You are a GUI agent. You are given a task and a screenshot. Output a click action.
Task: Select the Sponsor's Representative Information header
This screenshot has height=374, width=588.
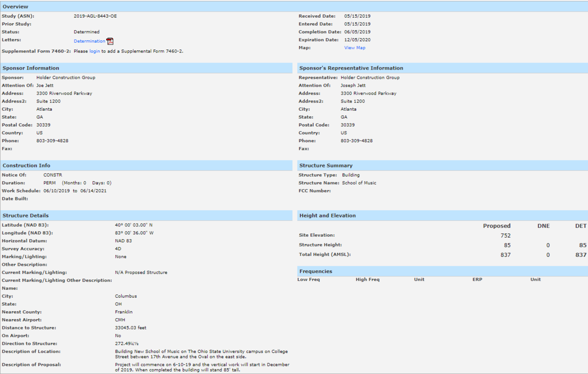442,68
